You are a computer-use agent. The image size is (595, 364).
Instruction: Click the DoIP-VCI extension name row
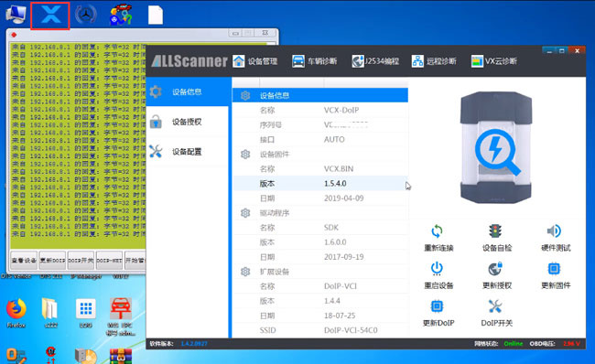coord(319,286)
